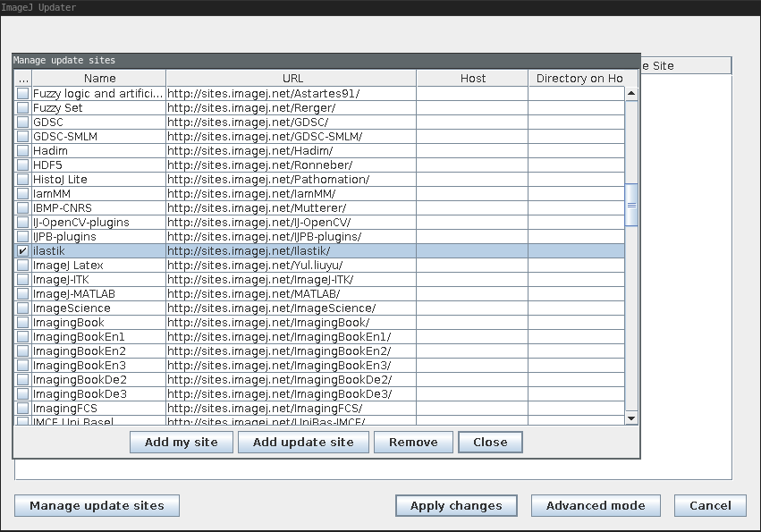Enable the IJ-OpenCV-plugins checkbox
761x532 pixels.
[23, 223]
